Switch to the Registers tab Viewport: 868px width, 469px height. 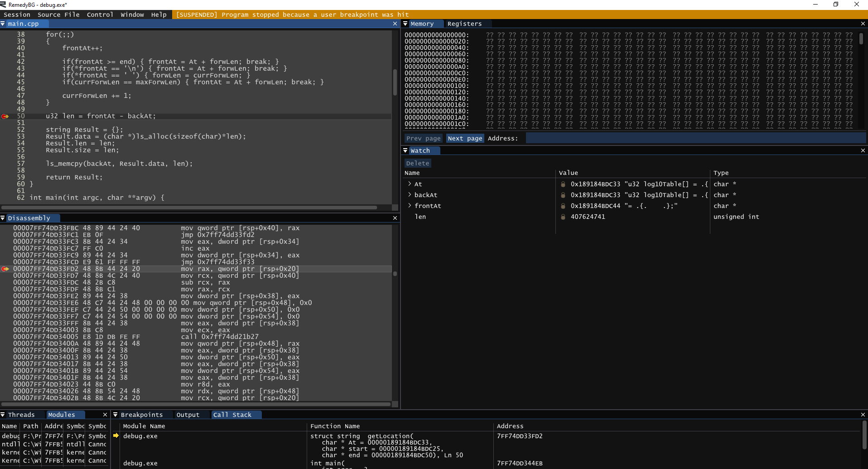464,24
